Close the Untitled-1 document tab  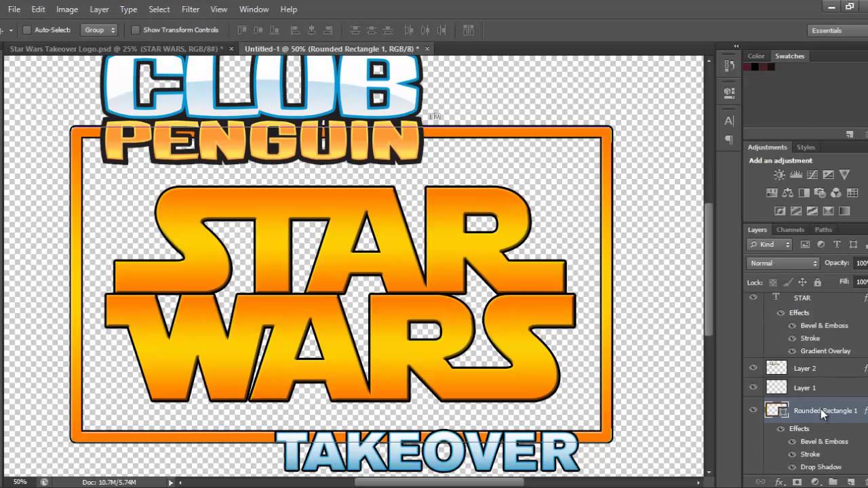[427, 49]
